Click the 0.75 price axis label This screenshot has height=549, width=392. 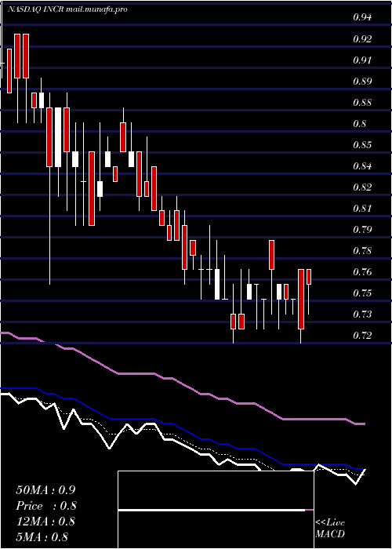point(362,293)
